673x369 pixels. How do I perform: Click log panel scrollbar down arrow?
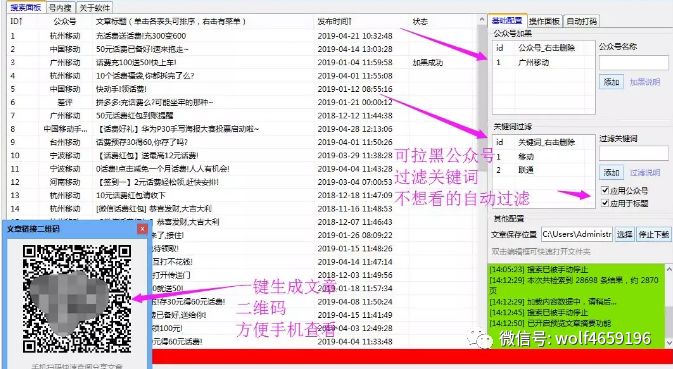[668, 342]
